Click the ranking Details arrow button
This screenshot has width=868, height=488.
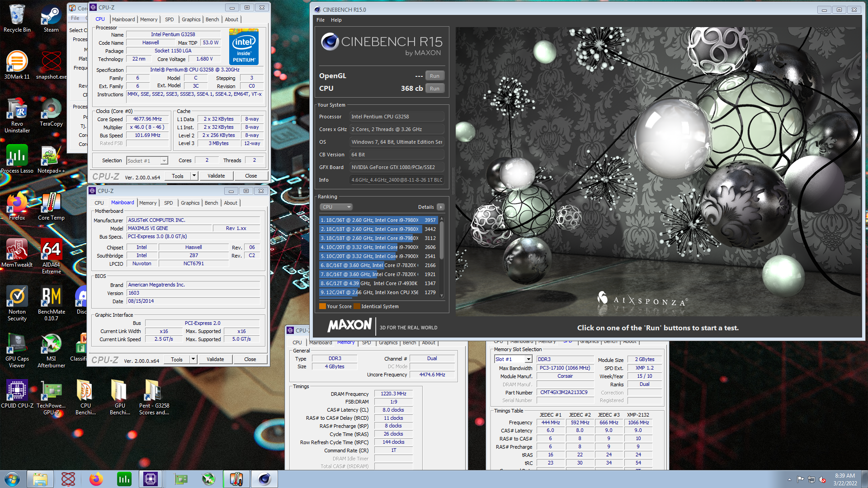[441, 207]
